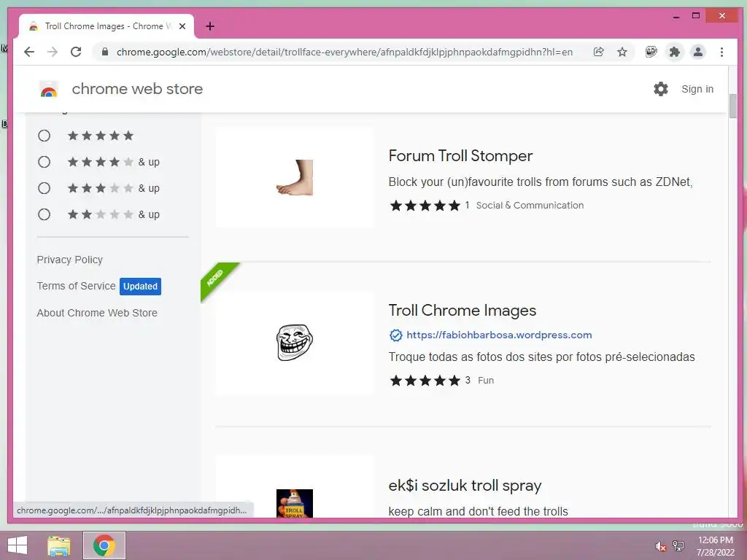Click the Chrome Web Store rainbow logo
The height and width of the screenshot is (560, 747).
pos(49,89)
